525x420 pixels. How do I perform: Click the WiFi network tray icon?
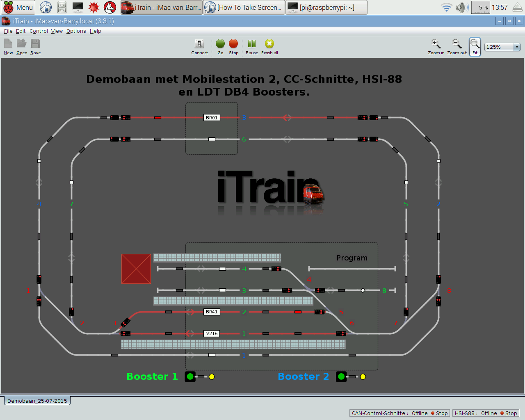446,7
